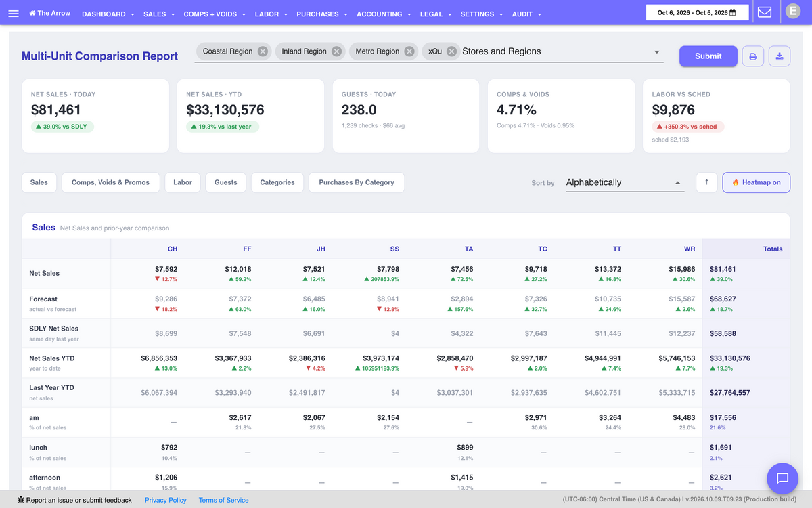Open the hamburger navigation menu
812x508 pixels.
pyautogui.click(x=14, y=14)
